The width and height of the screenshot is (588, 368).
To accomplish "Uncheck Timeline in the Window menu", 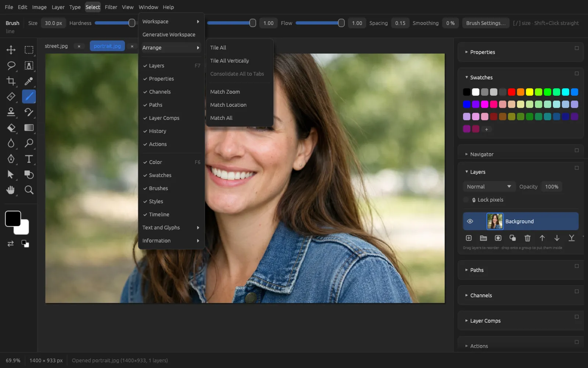I will click(171, 215).
